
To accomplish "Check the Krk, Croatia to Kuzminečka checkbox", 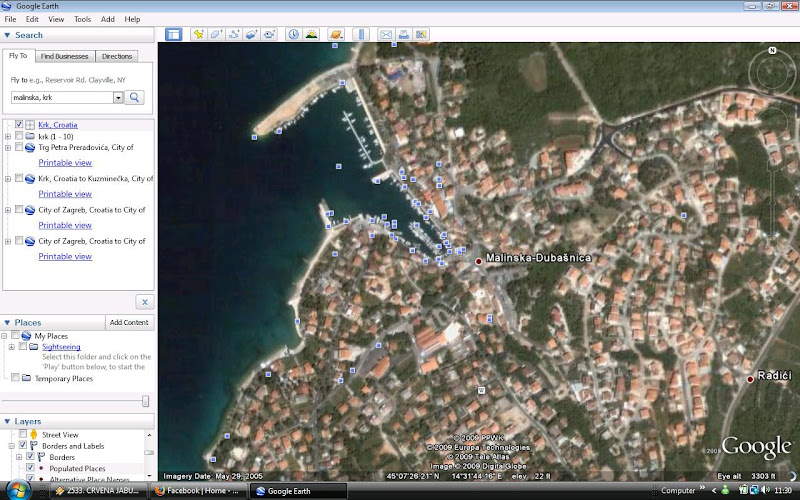I will [x=19, y=179].
